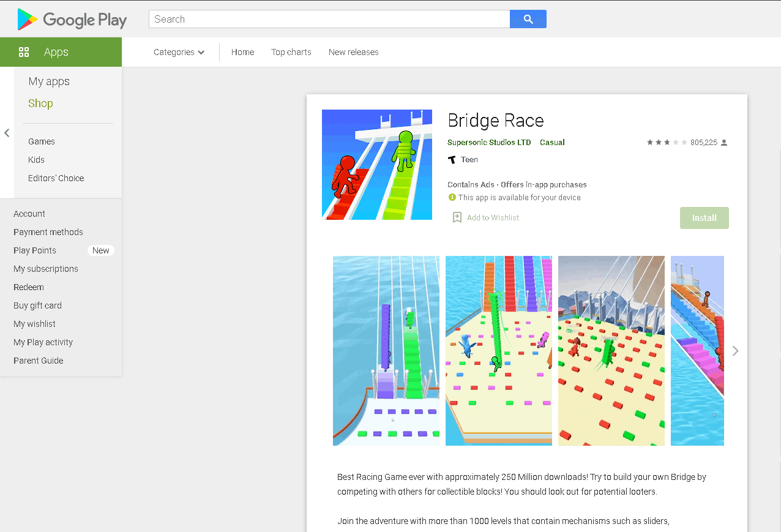This screenshot has width=781, height=532.
Task: Open the Categories dropdown
Action: click(179, 52)
